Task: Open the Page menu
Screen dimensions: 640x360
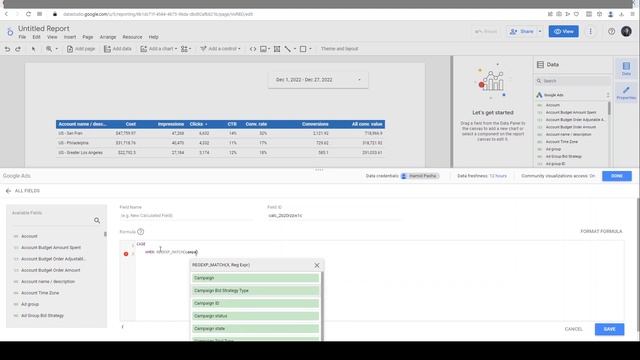Action: 88,37
